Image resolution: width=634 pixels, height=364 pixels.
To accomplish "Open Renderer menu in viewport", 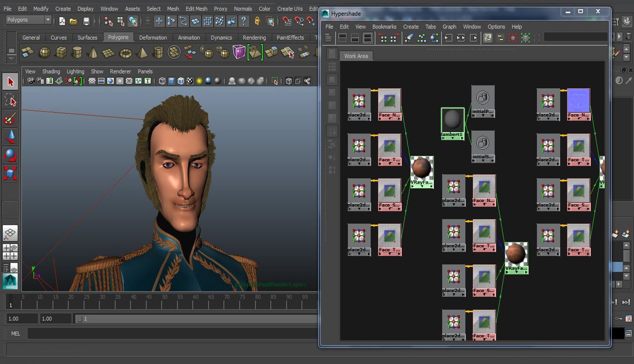I will tap(120, 71).
